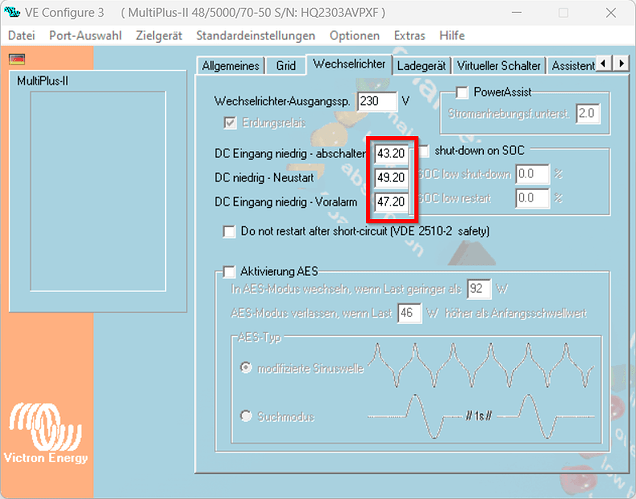Screen dimensions: 636x499
Task: Open the Hilfe menu
Action: click(x=452, y=36)
